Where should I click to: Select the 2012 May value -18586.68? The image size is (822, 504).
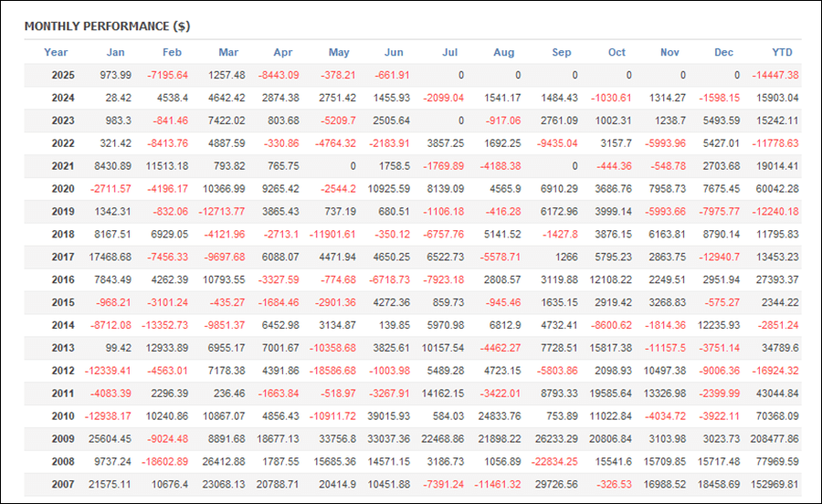pyautogui.click(x=332, y=371)
